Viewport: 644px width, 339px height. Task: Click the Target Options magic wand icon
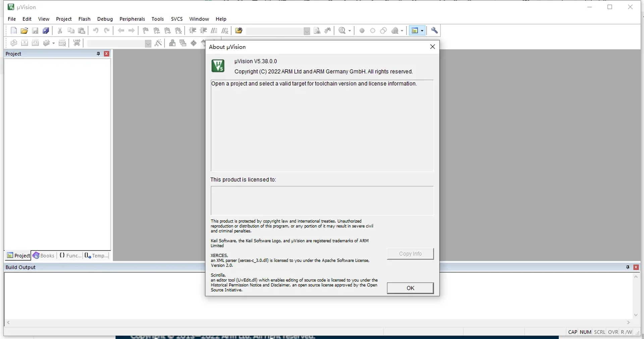coord(158,43)
